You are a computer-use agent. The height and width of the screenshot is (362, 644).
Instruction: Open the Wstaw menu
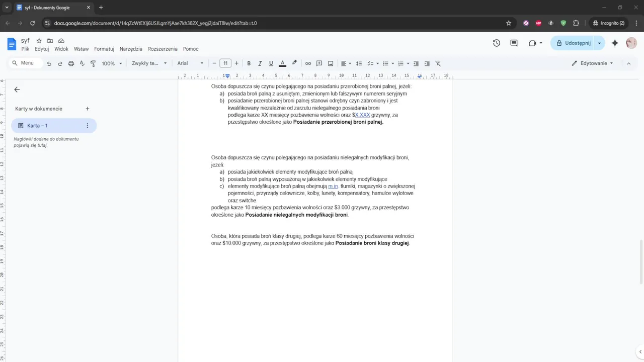[x=81, y=49]
